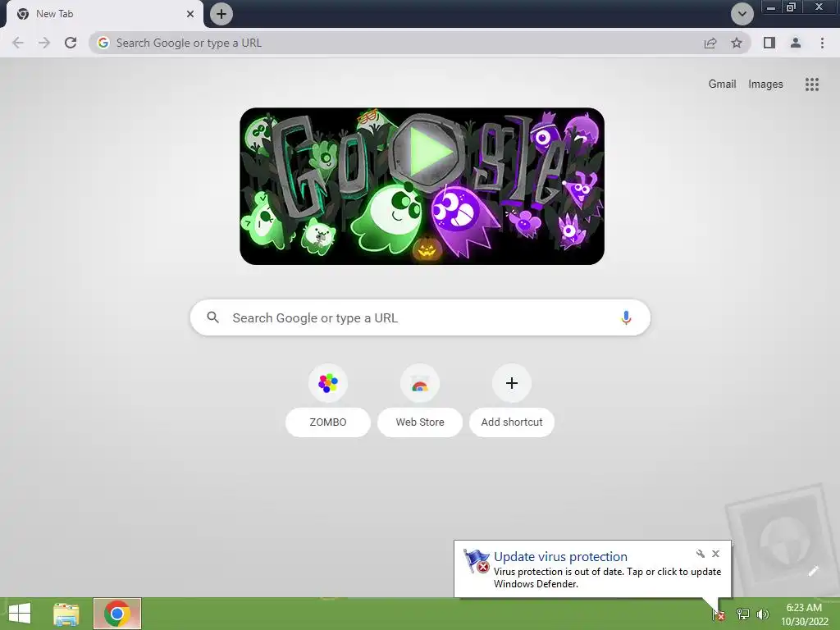Open the Google apps grid

811,84
